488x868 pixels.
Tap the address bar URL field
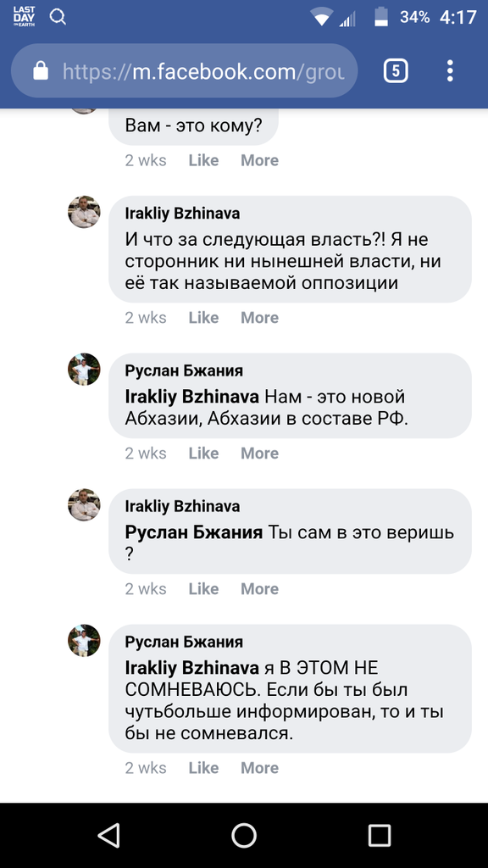(203, 70)
